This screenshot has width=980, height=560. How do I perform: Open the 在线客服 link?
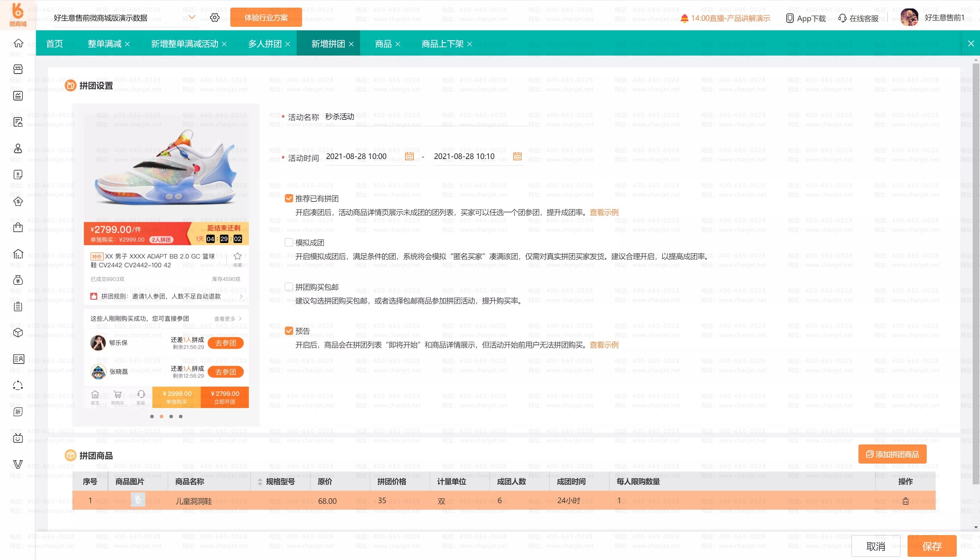(x=858, y=18)
